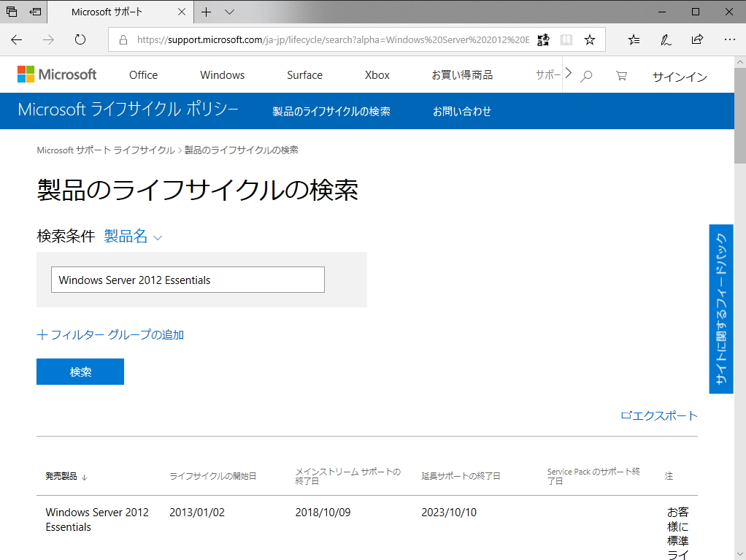Click the browser Back arrow icon
The height and width of the screenshot is (560, 746).
(16, 39)
